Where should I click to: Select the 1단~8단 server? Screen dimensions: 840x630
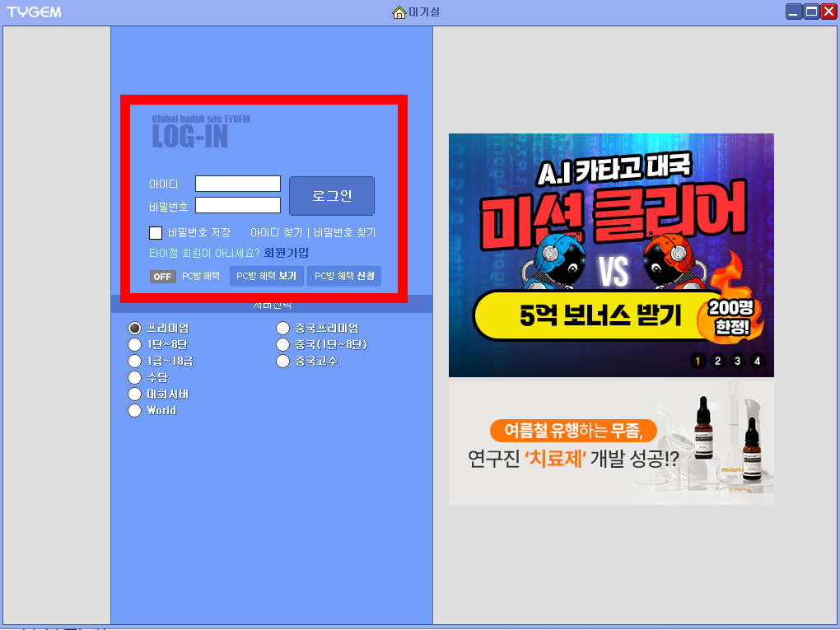(x=134, y=344)
